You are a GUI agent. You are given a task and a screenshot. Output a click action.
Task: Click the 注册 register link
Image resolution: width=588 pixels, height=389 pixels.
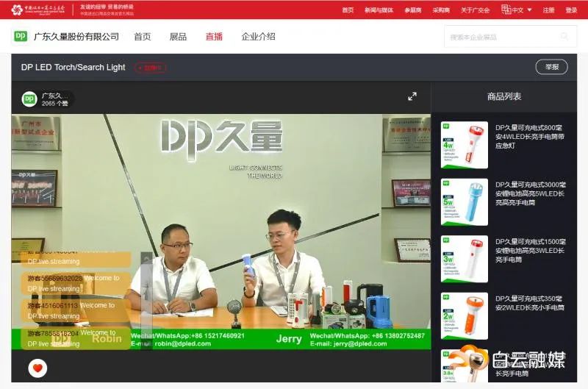click(549, 10)
